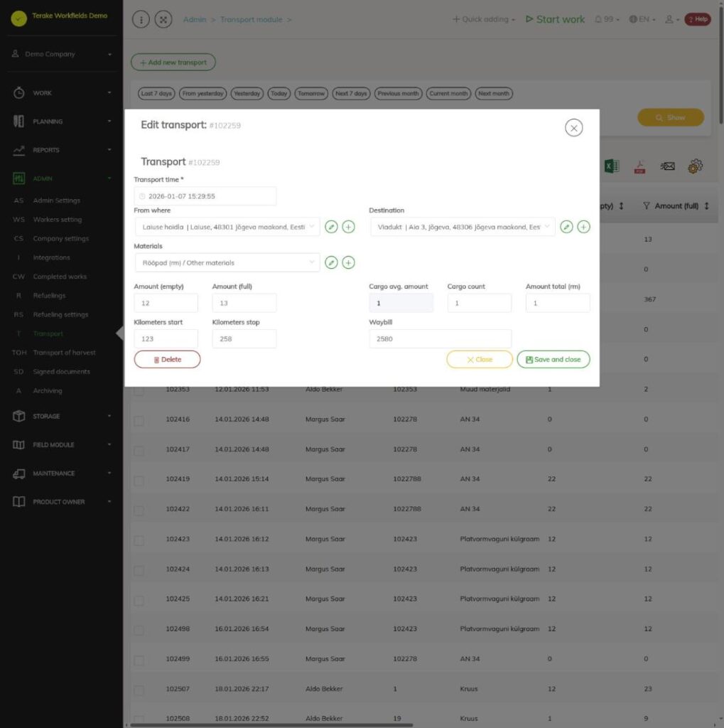
Task: Open the three-dot options menu in header
Action: 141,19
